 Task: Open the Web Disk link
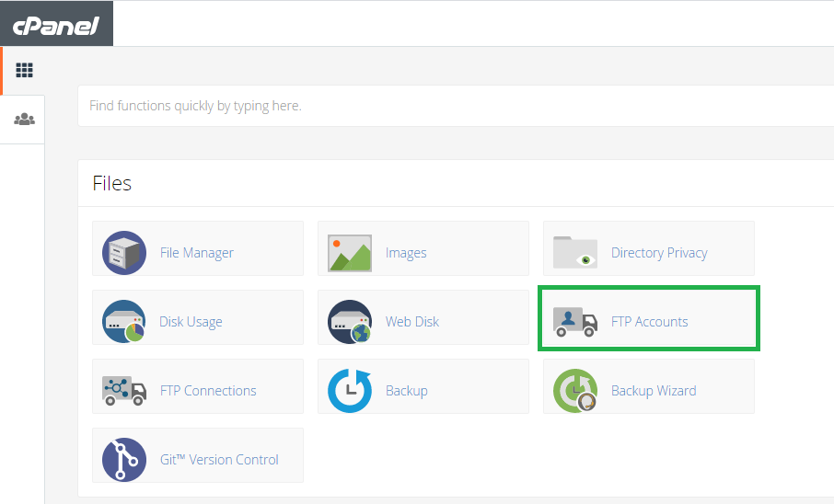point(412,322)
